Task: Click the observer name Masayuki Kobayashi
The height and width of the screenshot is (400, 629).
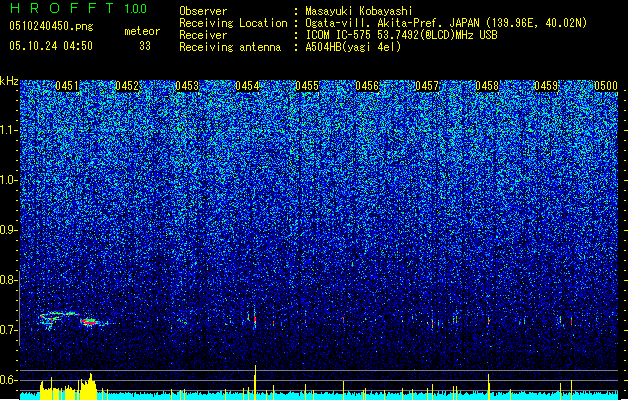Action: tap(359, 11)
